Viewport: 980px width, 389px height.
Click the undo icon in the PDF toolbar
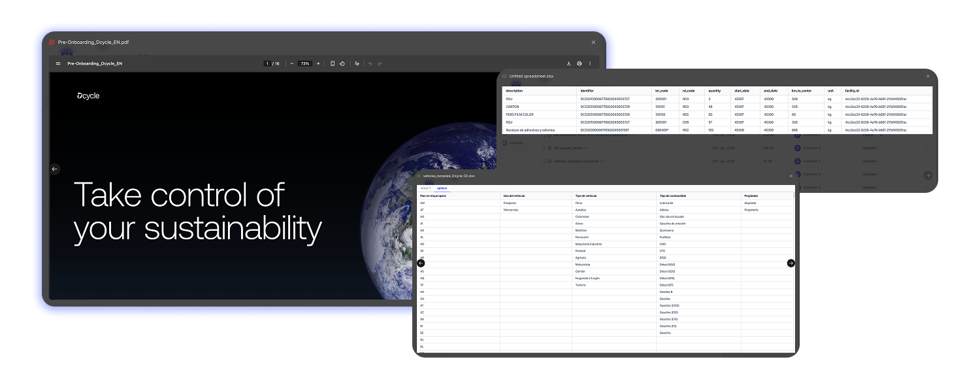pyautogui.click(x=370, y=63)
